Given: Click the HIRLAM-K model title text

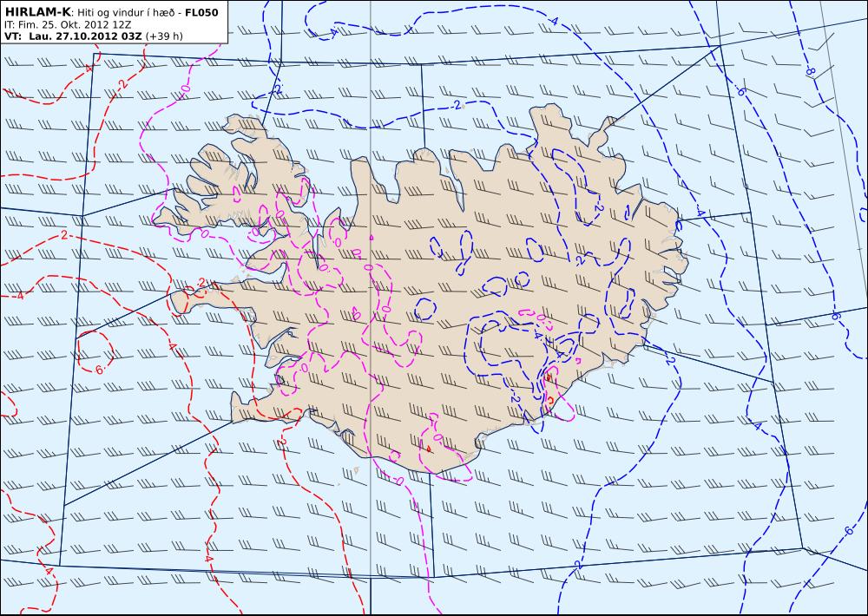Looking at the screenshot, I should pyautogui.click(x=38, y=13).
